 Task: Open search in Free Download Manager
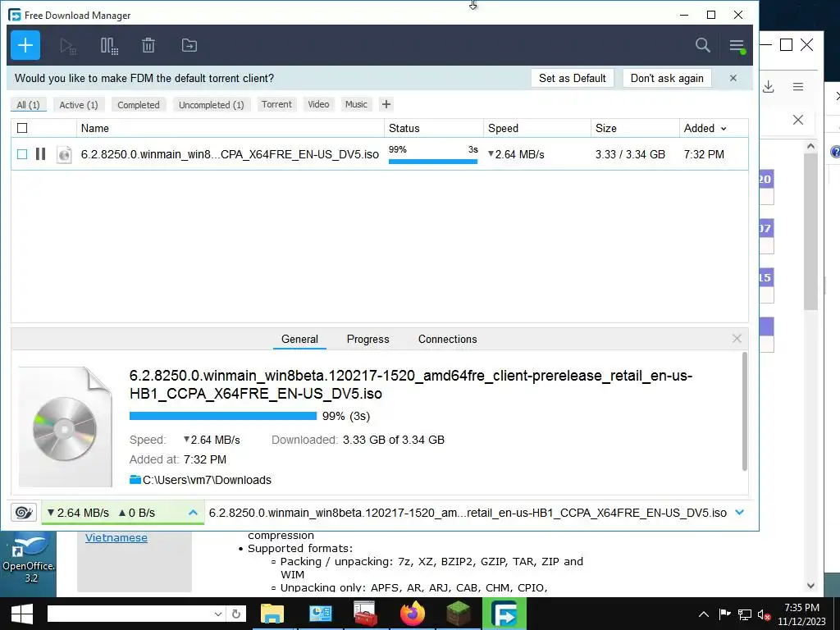[703, 46]
